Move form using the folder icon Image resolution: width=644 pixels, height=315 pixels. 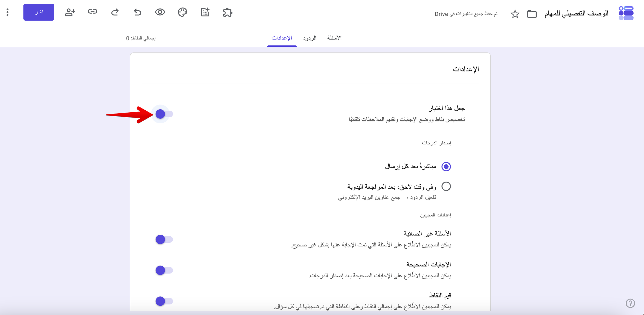click(532, 14)
